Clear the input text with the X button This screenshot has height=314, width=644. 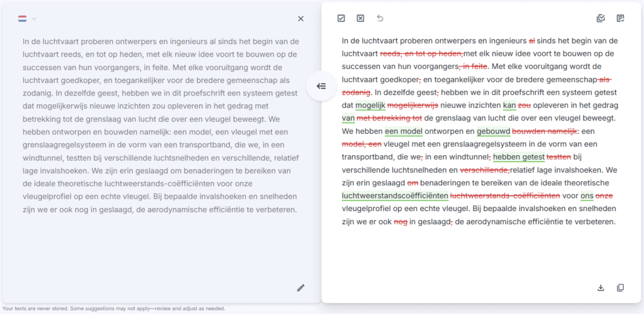[301, 19]
